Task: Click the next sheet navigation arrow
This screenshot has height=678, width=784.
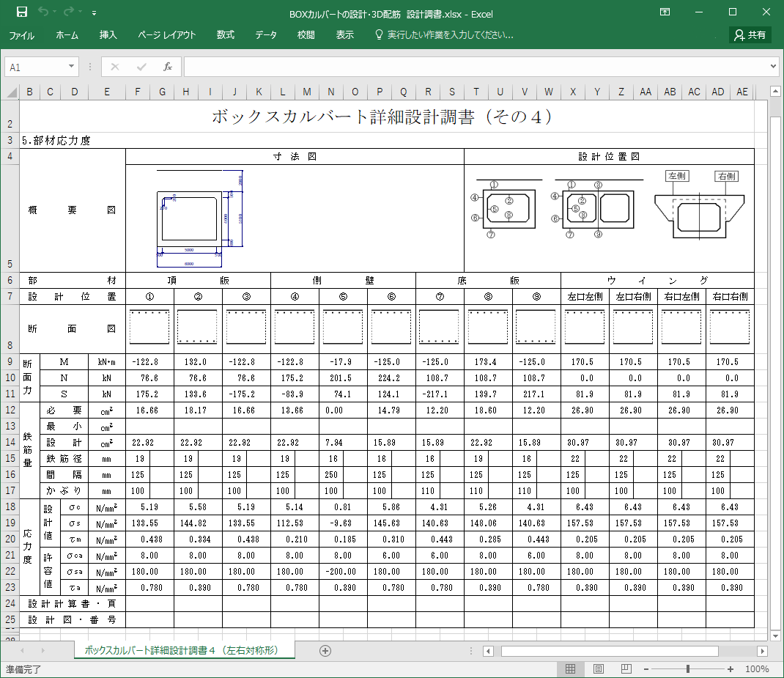Action: (43, 651)
